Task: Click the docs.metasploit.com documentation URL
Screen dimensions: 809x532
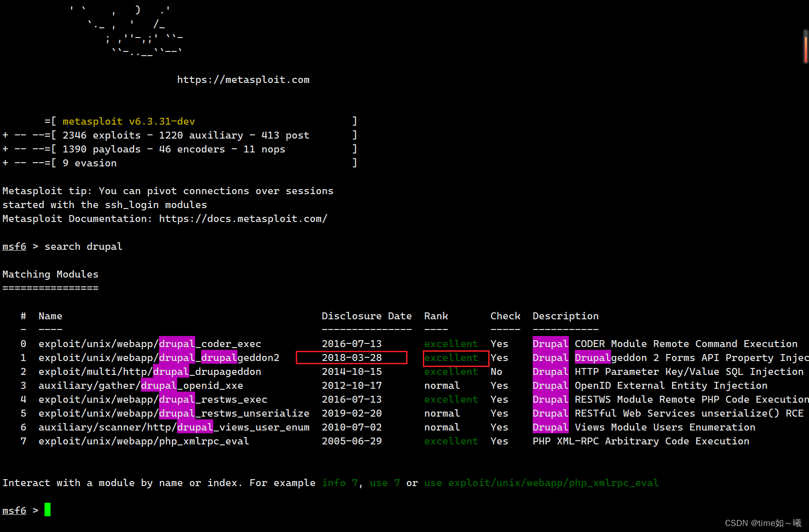Action: point(243,219)
